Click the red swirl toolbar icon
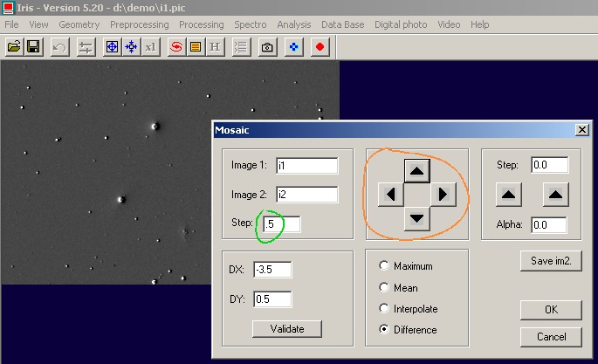This screenshot has width=598, height=364. 176,47
